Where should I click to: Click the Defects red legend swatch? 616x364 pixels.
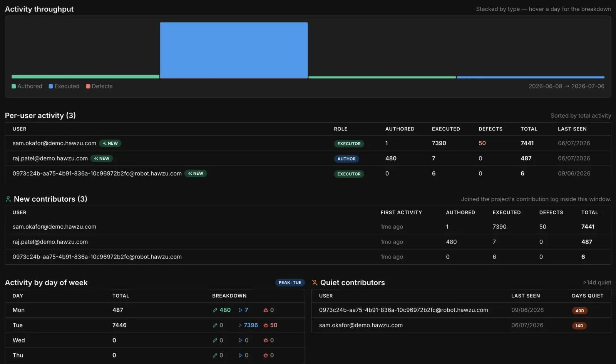88,87
